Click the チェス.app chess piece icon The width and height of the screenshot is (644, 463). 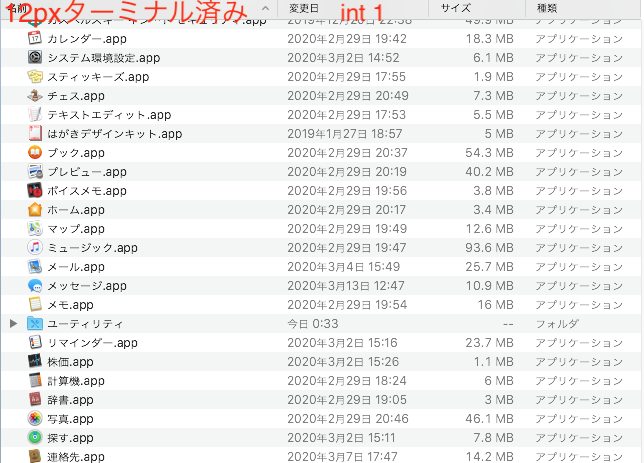click(35, 95)
